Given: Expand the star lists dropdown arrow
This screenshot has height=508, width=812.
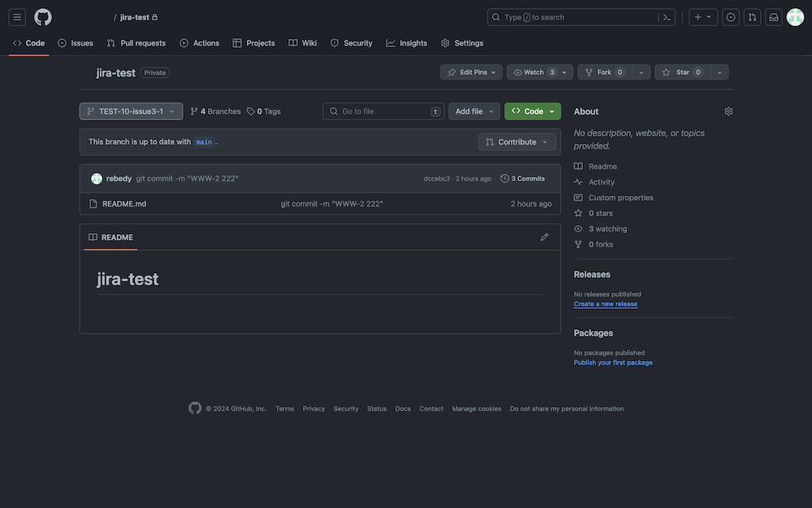Looking at the screenshot, I should click(719, 72).
